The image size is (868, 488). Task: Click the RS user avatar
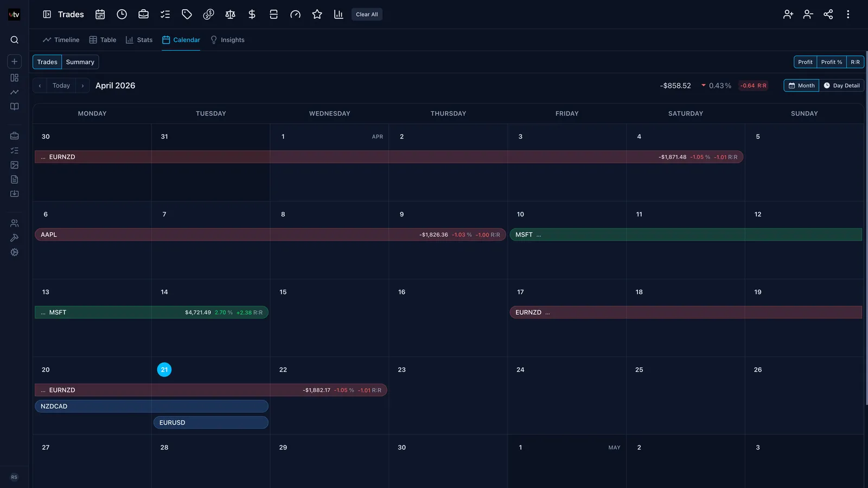14,477
